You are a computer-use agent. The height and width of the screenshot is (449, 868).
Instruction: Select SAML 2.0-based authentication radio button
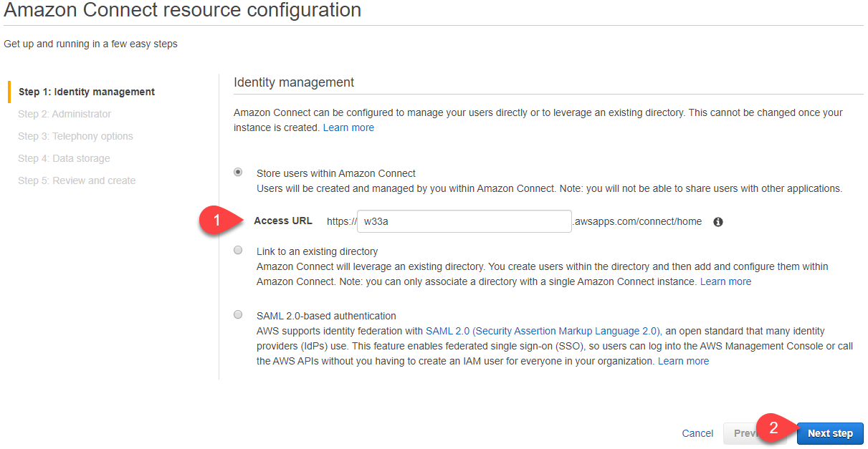click(x=238, y=314)
